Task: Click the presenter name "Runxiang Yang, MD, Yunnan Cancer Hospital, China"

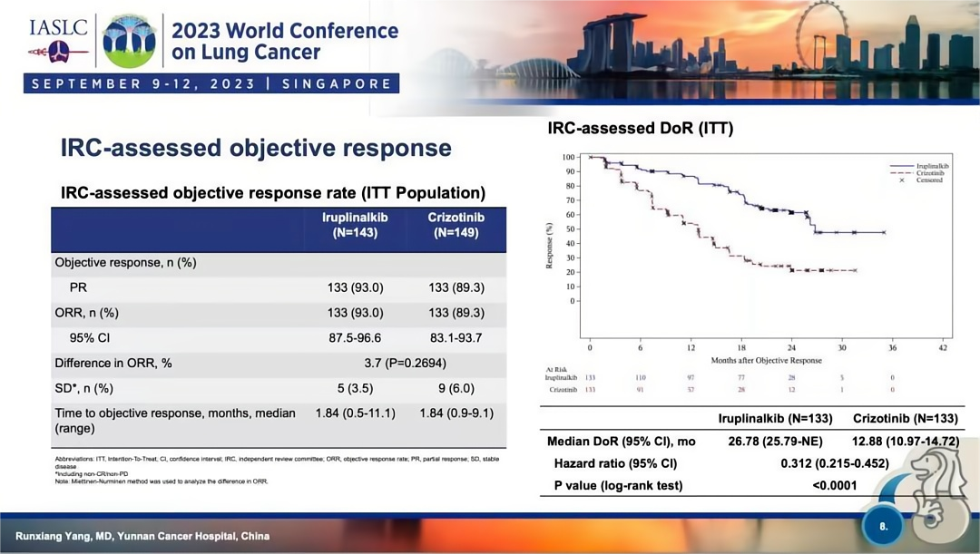Action: 142,536
